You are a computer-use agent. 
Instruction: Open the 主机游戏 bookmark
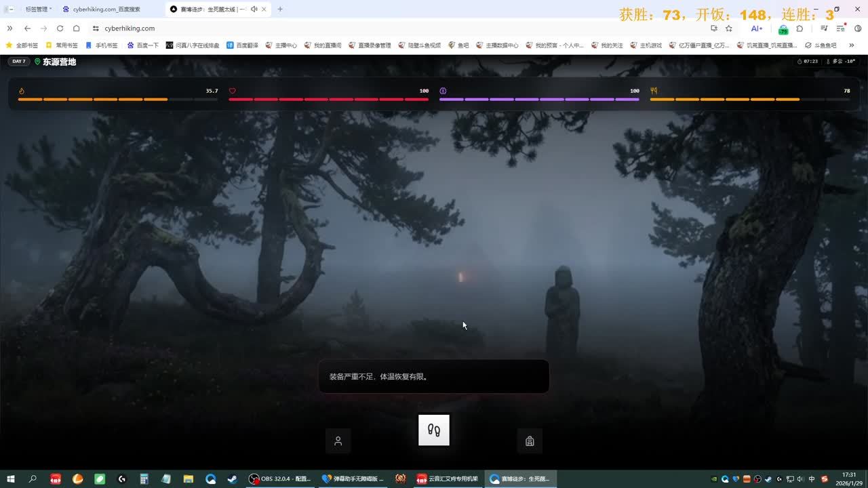tap(646, 45)
